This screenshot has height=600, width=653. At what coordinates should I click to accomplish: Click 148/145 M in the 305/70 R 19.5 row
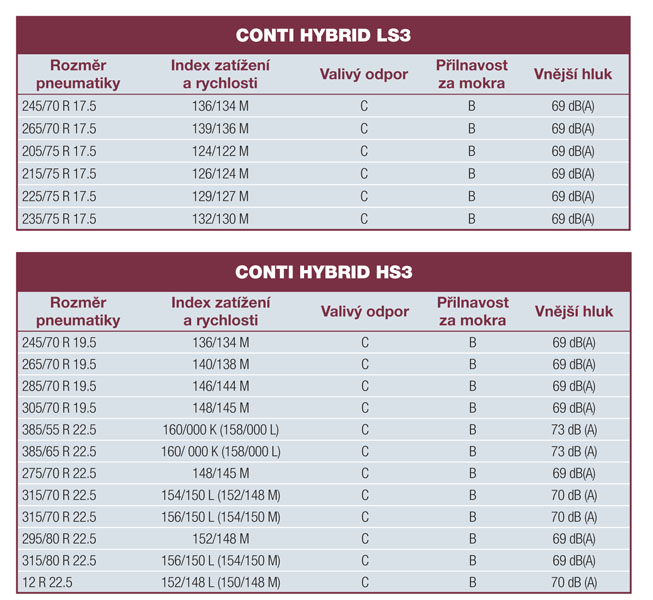point(221,408)
